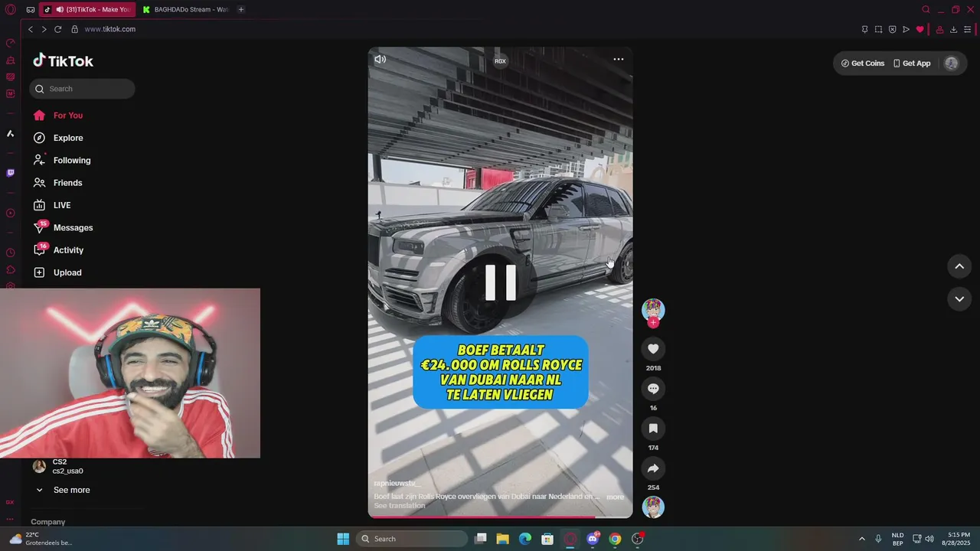Expand the caption with 'more'

615,497
